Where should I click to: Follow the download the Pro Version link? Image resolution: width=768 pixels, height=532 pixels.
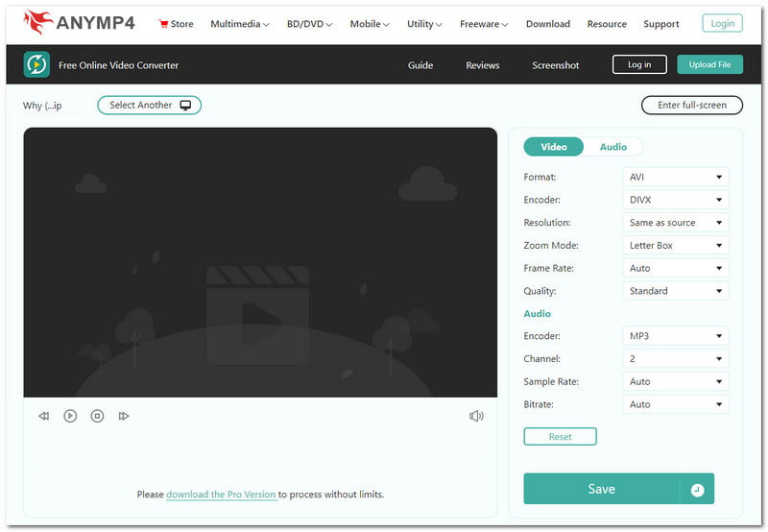222,495
